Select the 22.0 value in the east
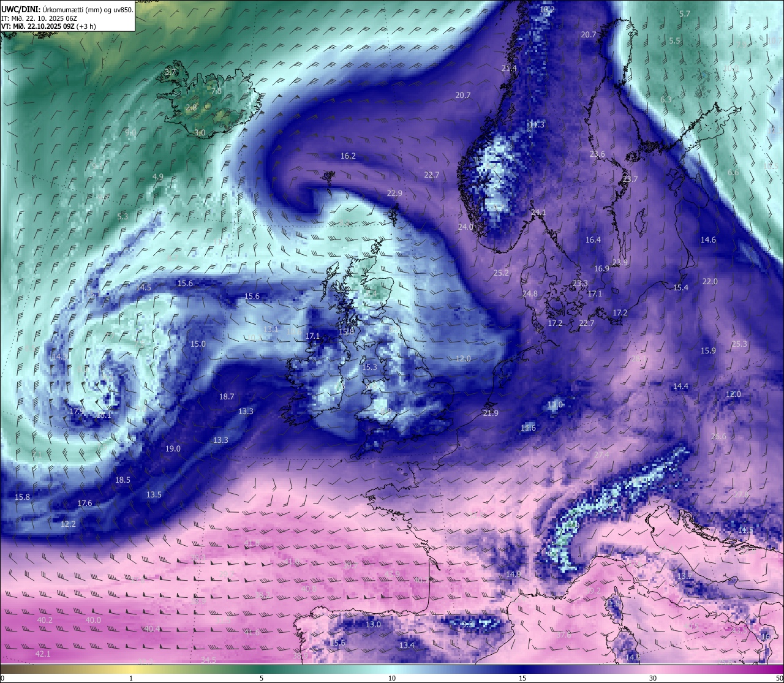Screen dimensions: 784x683 click(710, 282)
